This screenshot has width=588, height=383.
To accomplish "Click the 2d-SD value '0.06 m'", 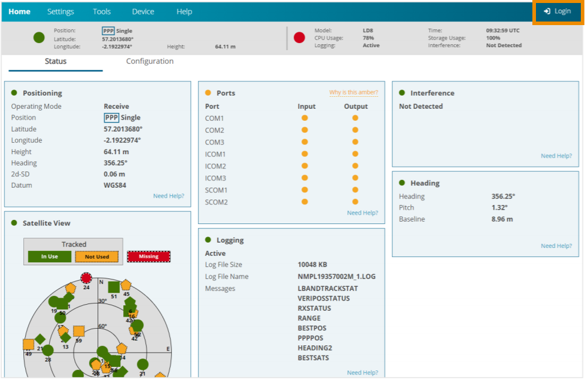I will coord(114,174).
